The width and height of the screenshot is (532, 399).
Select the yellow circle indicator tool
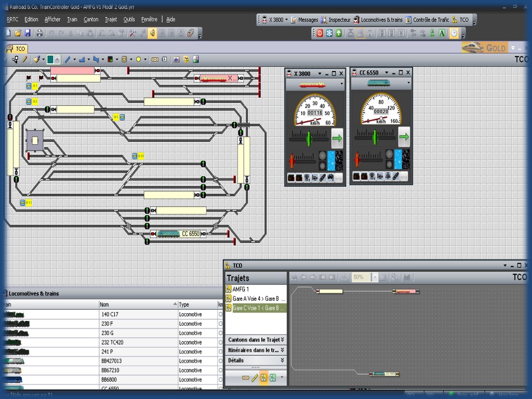pyautogui.click(x=138, y=59)
